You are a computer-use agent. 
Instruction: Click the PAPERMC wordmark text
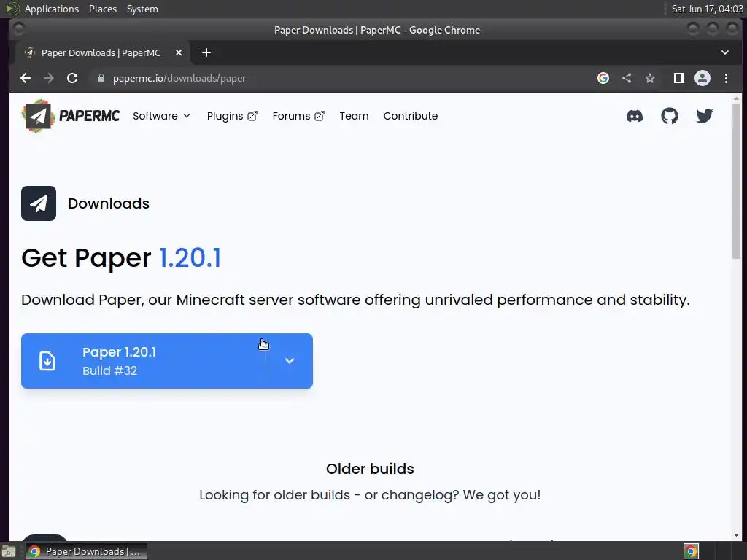pyautogui.click(x=89, y=116)
